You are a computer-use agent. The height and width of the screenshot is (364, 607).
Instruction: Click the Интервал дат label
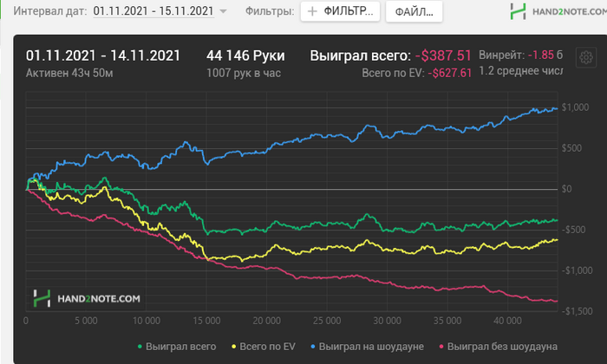(50, 10)
